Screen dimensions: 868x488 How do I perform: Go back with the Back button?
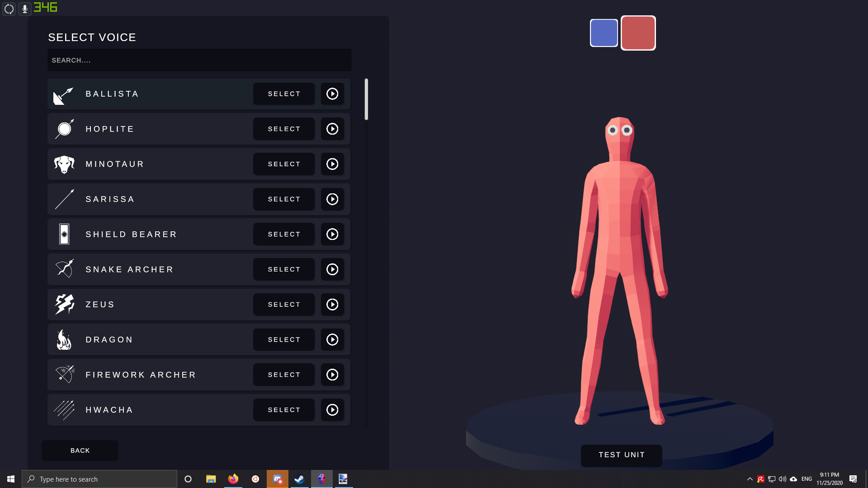coord(80,450)
